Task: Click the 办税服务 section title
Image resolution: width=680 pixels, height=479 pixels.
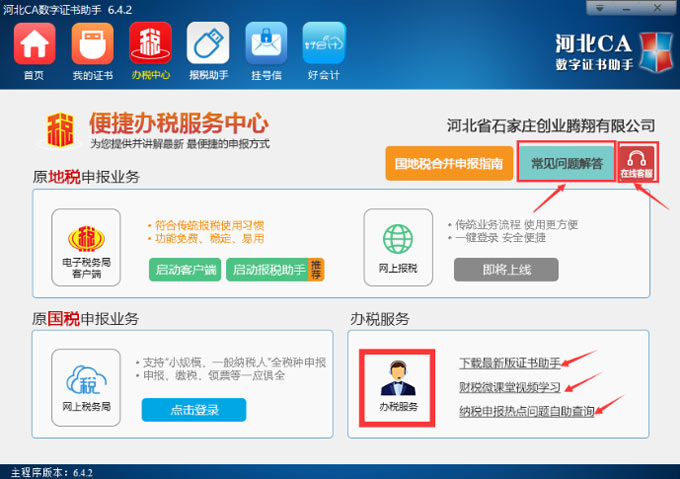Action: pyautogui.click(x=380, y=319)
